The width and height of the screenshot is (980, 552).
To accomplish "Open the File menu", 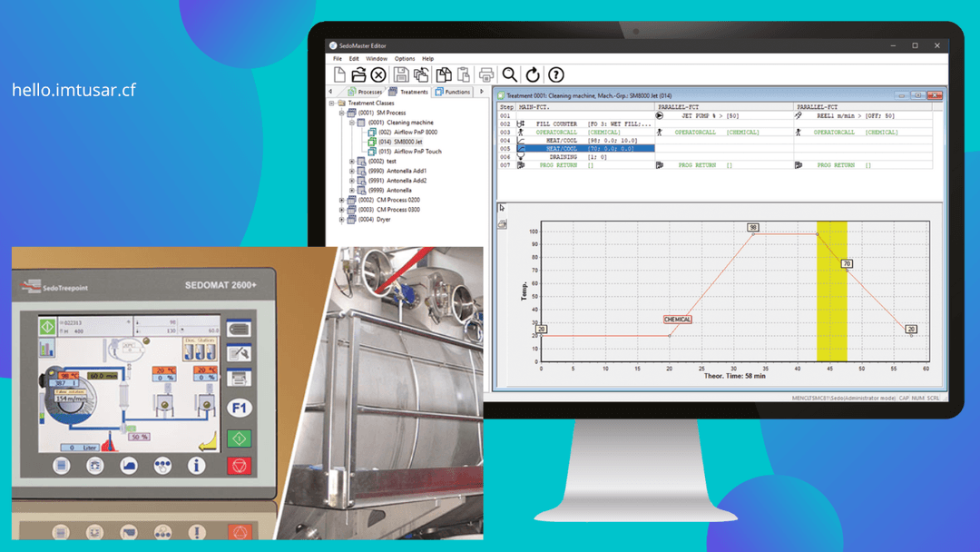I will 338,59.
